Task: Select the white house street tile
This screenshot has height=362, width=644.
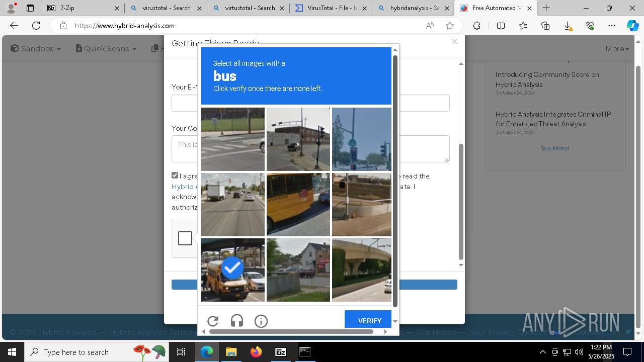Action: point(298,270)
